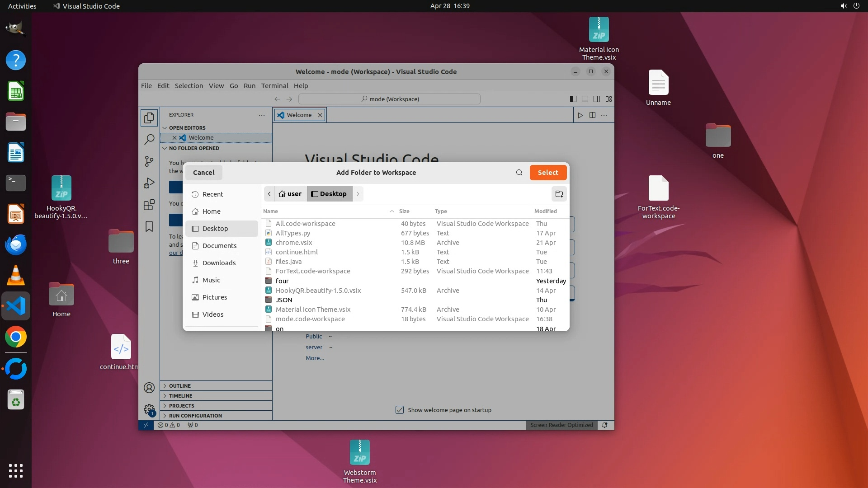The image size is (868, 488).
Task: Collapse the Open Editors section
Action: 187,128
